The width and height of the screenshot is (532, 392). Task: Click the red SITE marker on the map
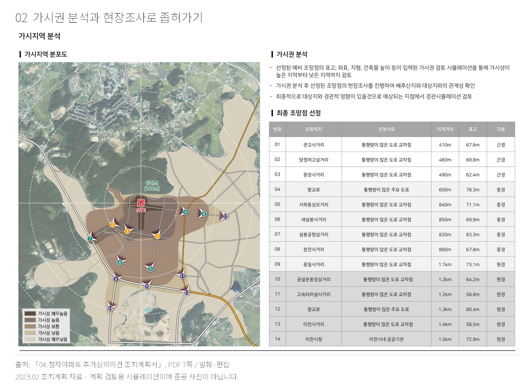(x=141, y=203)
